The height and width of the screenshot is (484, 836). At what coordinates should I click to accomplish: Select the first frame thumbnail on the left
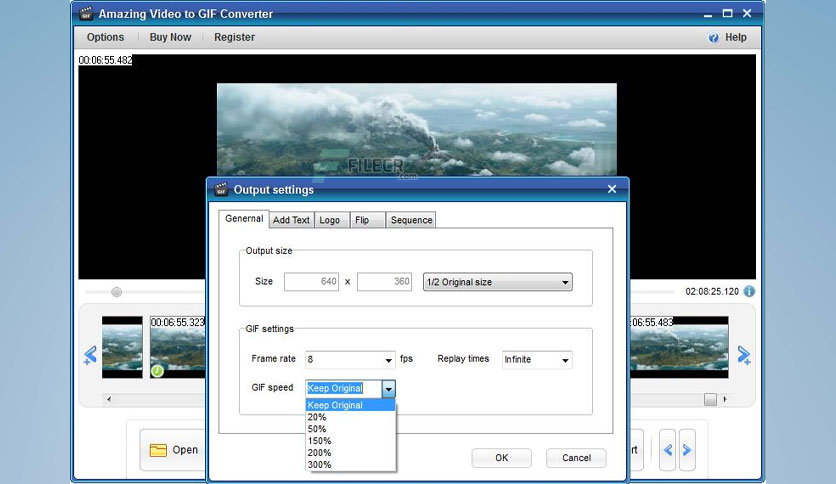click(x=122, y=347)
